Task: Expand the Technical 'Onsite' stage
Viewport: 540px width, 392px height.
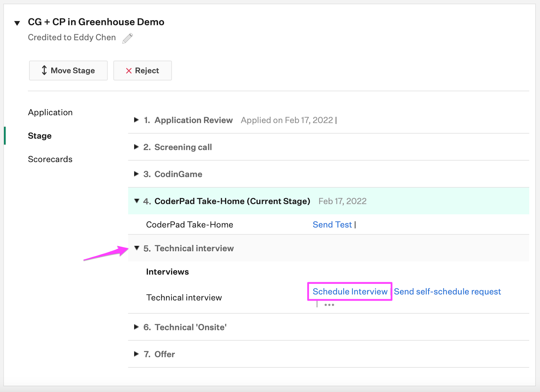Action: pyautogui.click(x=136, y=327)
